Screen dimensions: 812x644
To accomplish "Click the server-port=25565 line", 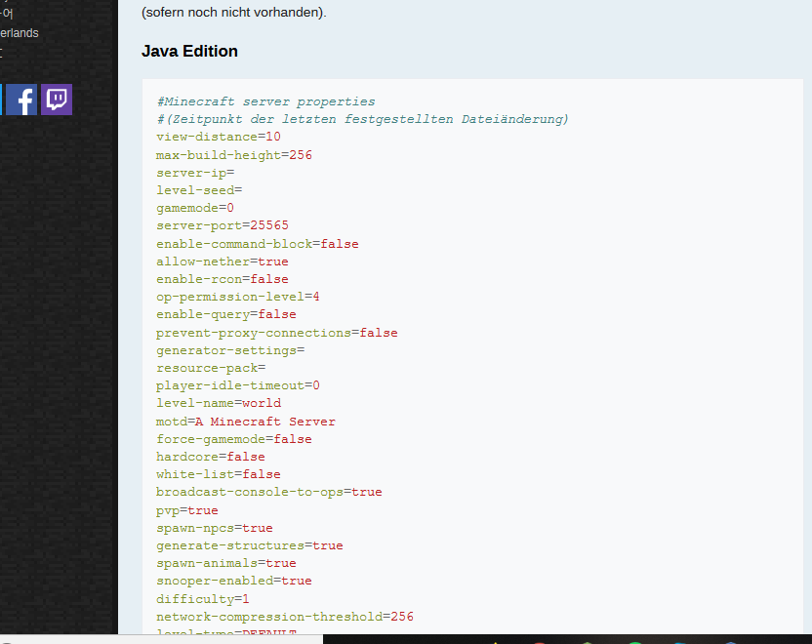I will (223, 225).
